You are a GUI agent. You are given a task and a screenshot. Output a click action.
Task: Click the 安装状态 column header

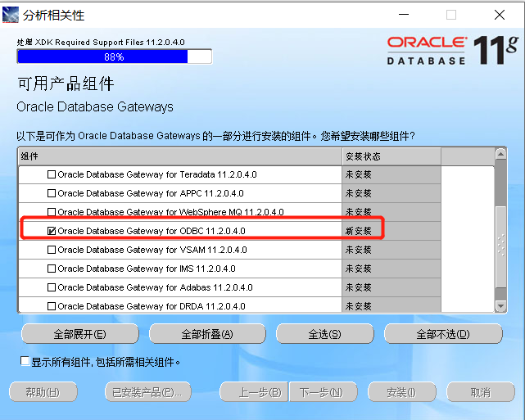391,156
